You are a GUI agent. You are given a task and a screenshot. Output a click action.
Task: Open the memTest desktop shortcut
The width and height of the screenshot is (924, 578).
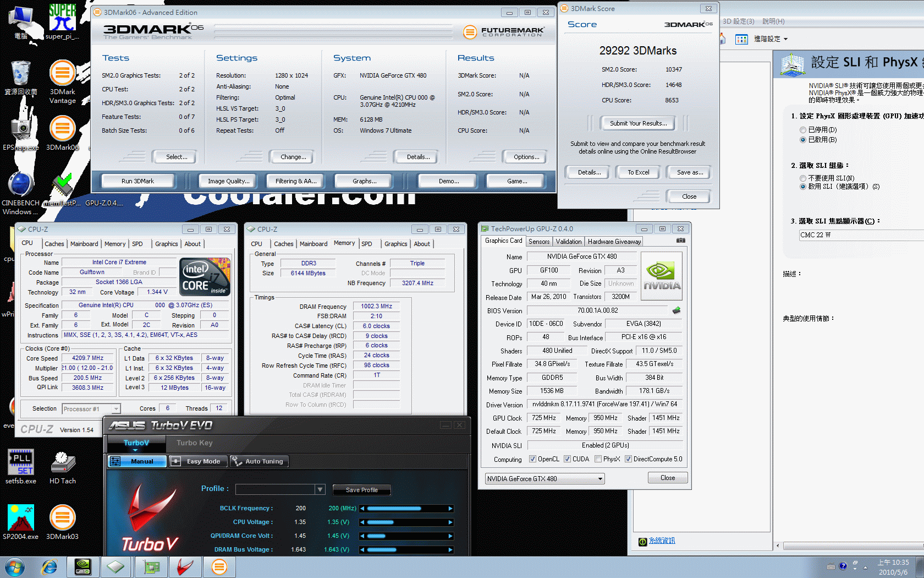pos(62,190)
